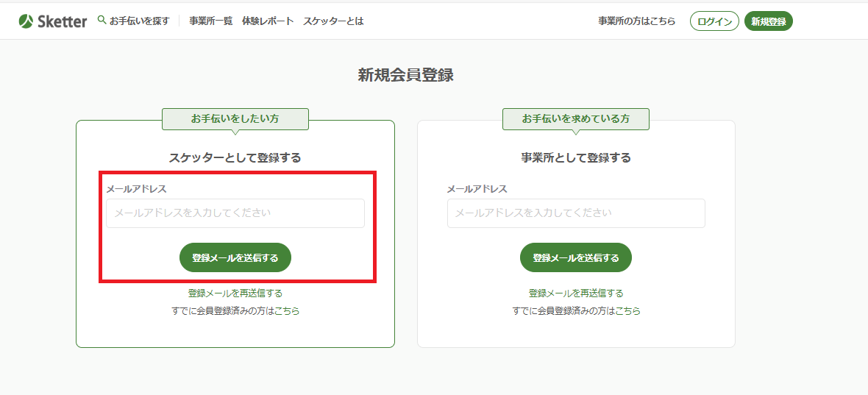868x395 pixels.
Task: Click the 事業所として登録する heading
Action: tap(576, 157)
